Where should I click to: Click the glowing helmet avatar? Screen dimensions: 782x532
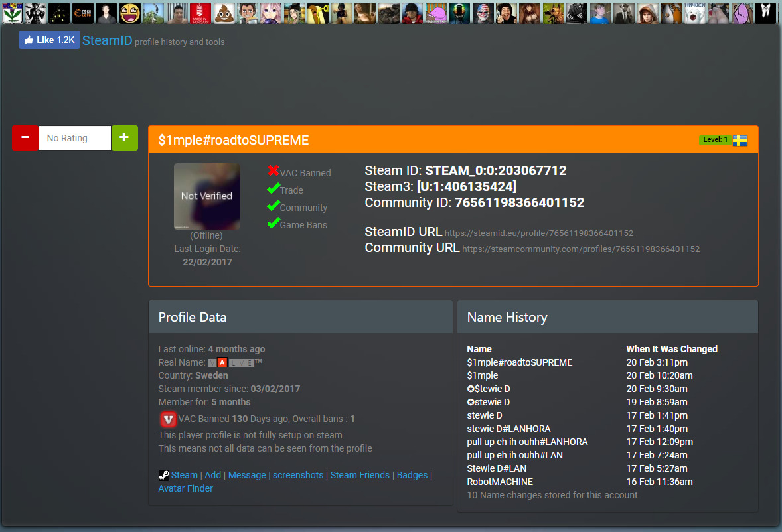pyautogui.click(x=459, y=13)
